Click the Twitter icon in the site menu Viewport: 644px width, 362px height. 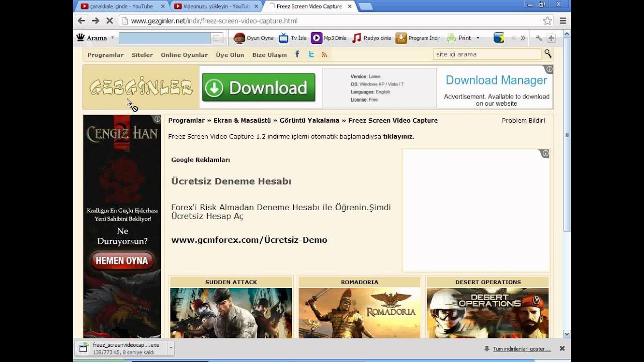pos(311,54)
